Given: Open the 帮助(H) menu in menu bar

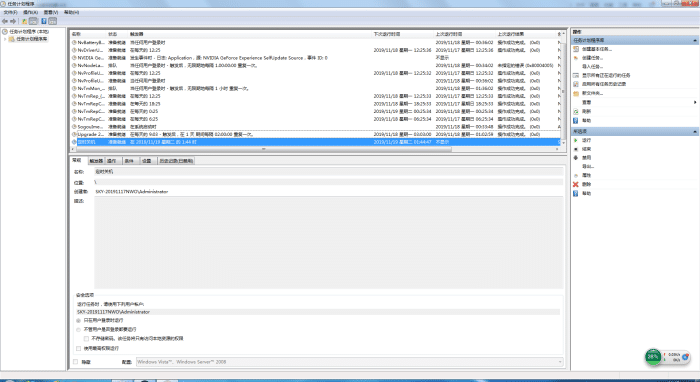Looking at the screenshot, I should [x=71, y=12].
